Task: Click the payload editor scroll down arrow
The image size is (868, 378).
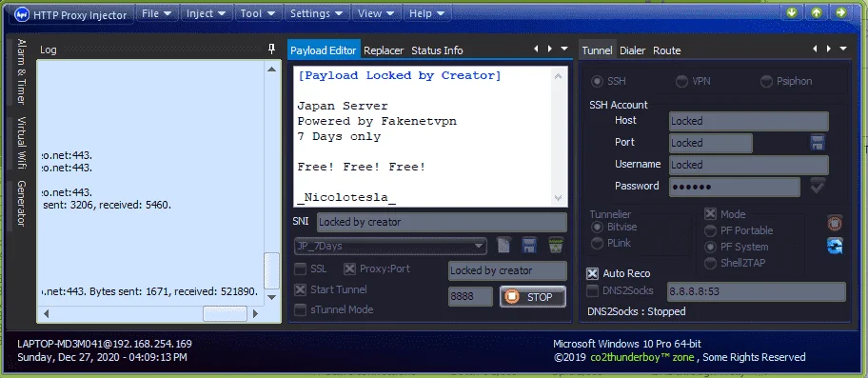Action: [x=558, y=198]
